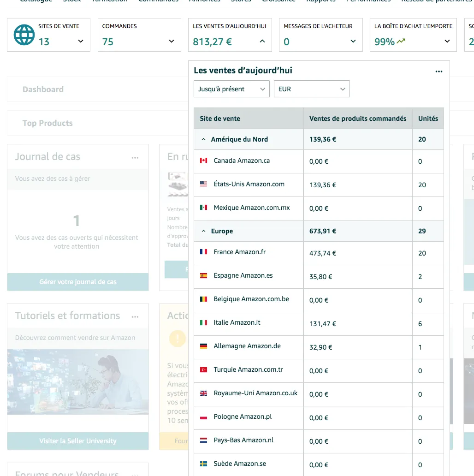Click the 813,27 € today's sales amount
This screenshot has width=474, height=476.
tap(212, 42)
